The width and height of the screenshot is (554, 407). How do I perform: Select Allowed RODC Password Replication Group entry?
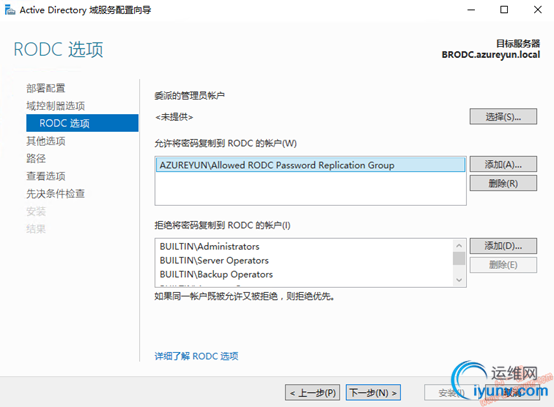click(x=310, y=165)
